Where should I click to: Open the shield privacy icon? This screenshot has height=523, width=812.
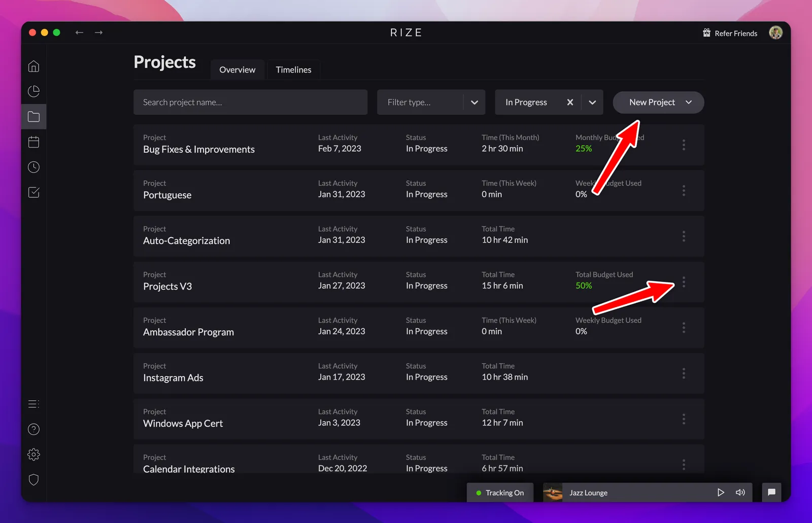[x=33, y=479]
